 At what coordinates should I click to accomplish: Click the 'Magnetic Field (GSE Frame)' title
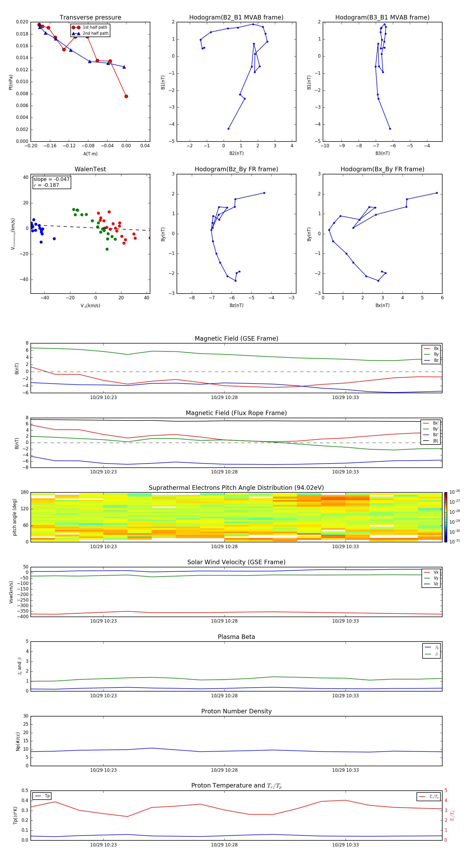[236, 339]
